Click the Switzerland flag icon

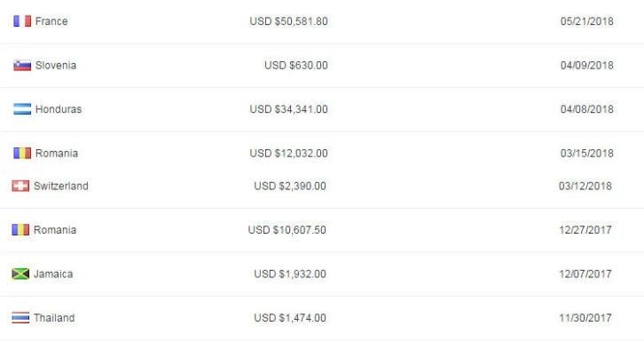pyautogui.click(x=20, y=186)
